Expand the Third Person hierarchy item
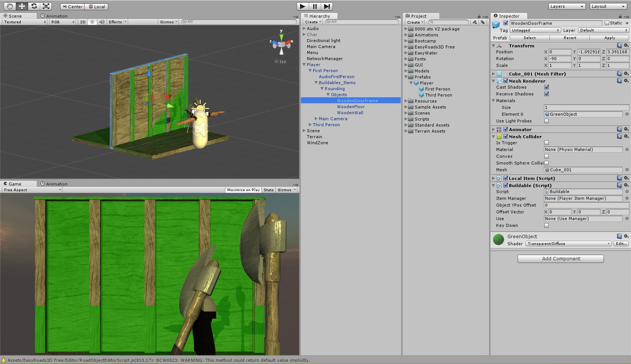 310,125
